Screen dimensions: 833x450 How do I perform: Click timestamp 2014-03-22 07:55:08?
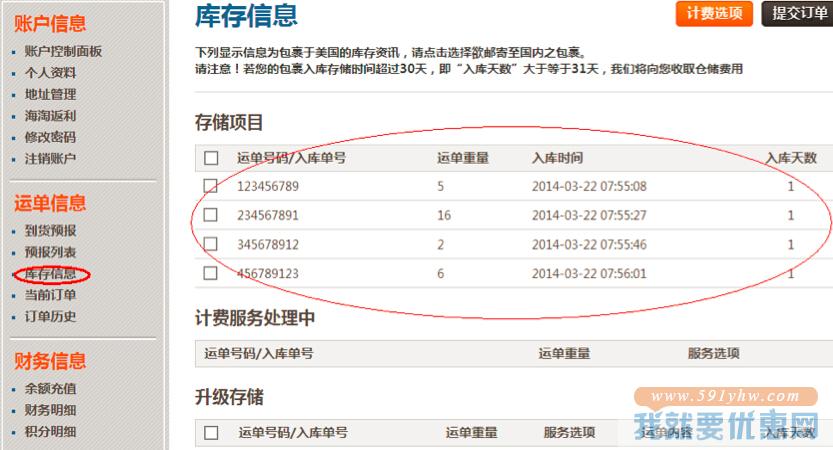[x=589, y=186]
